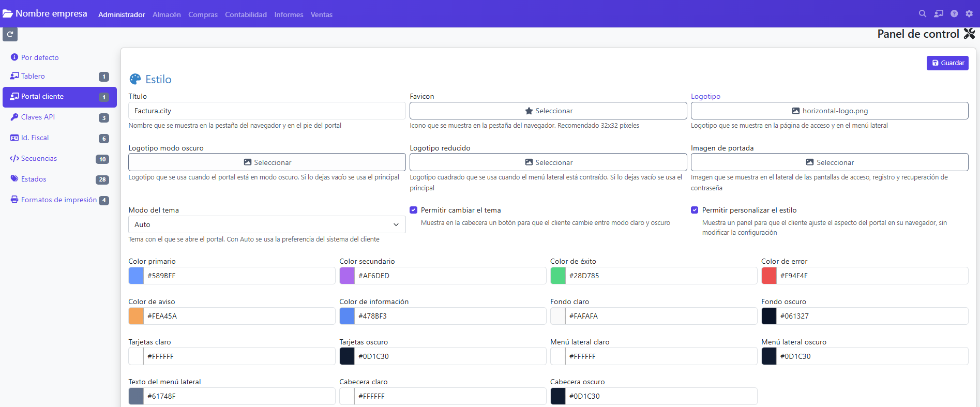The width and height of the screenshot is (980, 407).
Task: Toggle Permitir cambiar el tema checkbox
Action: [413, 210]
